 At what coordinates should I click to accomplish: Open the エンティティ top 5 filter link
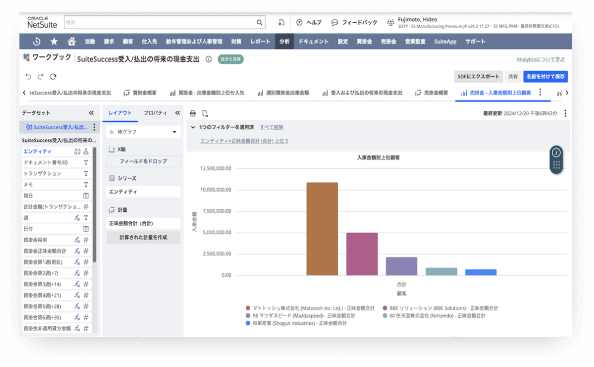coord(244,141)
